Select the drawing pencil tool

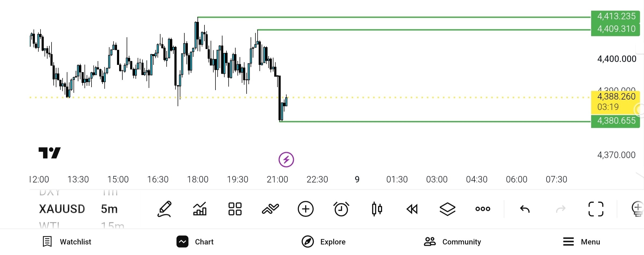164,209
